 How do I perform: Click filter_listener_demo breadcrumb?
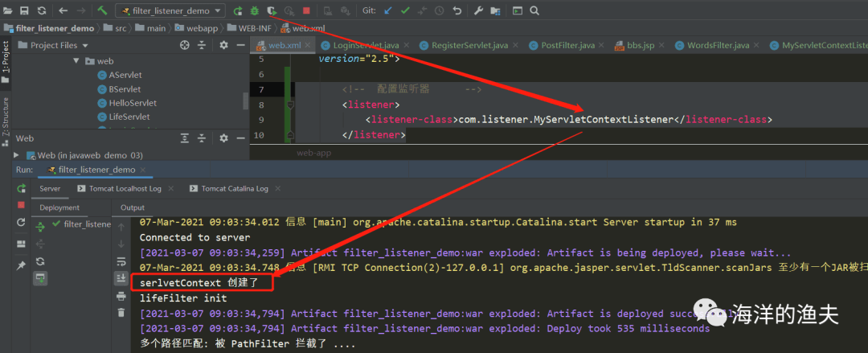[x=49, y=28]
